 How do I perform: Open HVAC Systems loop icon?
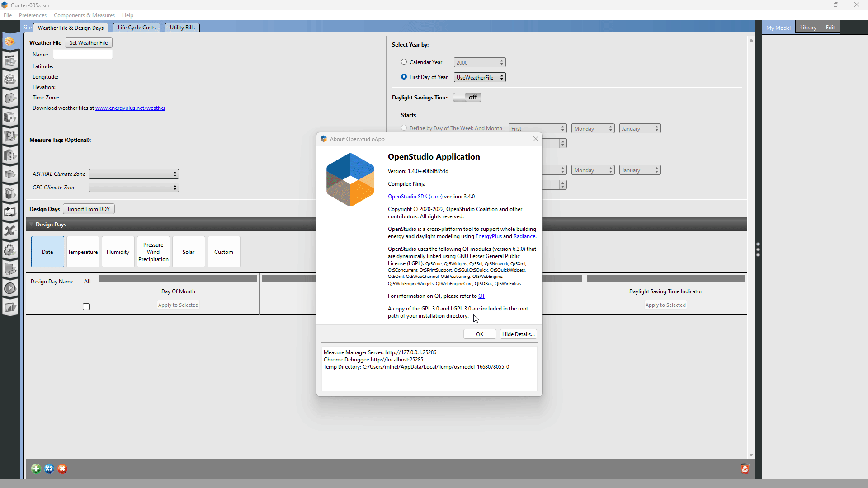point(10,212)
